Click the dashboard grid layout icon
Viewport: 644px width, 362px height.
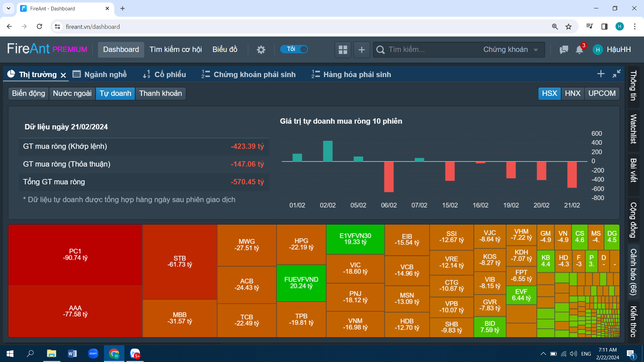(343, 50)
